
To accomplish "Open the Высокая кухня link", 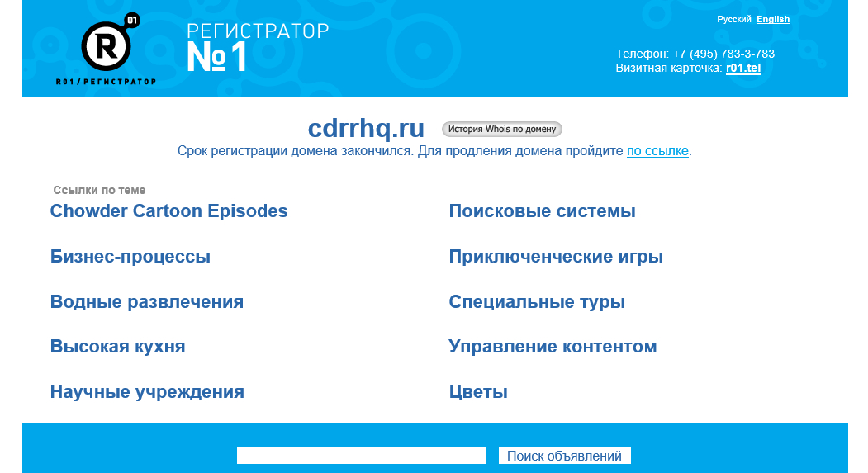I will click(x=117, y=347).
